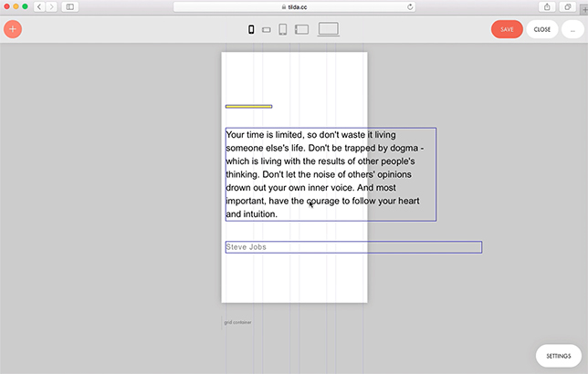Go back with Safari back arrow
This screenshot has width=588, height=374.
tap(39, 6)
